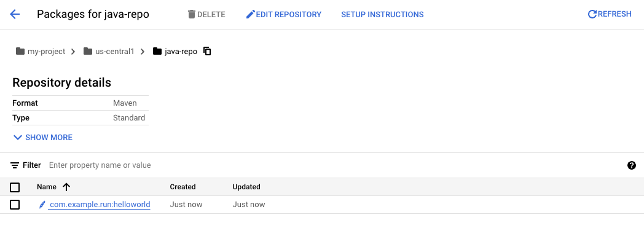Open Setup Instructions

382,14
